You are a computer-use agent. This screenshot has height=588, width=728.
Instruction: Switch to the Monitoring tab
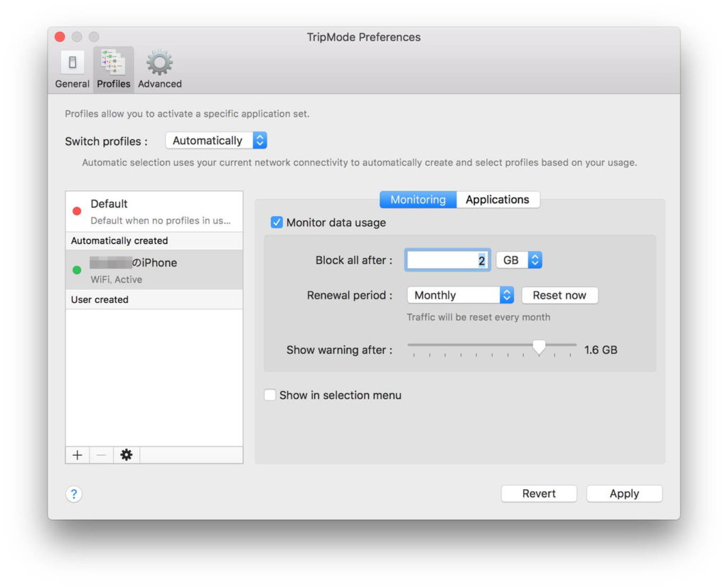(418, 200)
